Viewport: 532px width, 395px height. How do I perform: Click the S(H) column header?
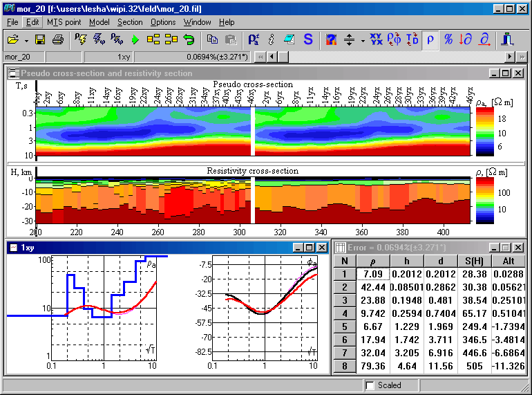pyautogui.click(x=474, y=260)
